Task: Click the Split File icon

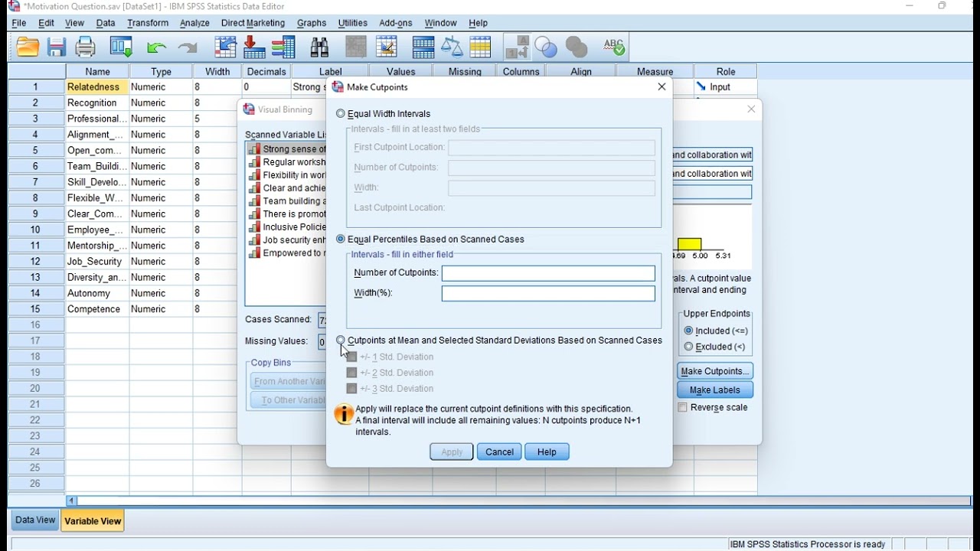Action: 423,47
